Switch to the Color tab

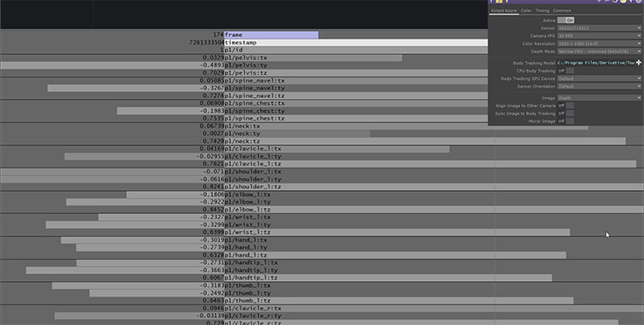tap(526, 10)
